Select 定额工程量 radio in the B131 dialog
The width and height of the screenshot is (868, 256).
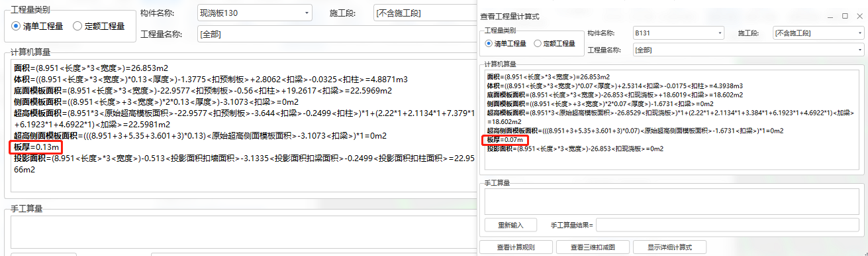click(x=555, y=43)
